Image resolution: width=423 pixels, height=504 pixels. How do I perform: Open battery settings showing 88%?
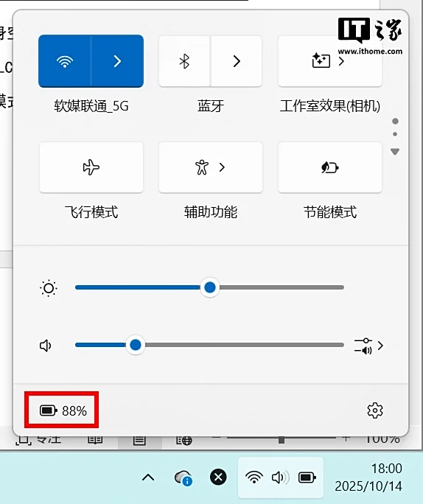[x=63, y=410]
